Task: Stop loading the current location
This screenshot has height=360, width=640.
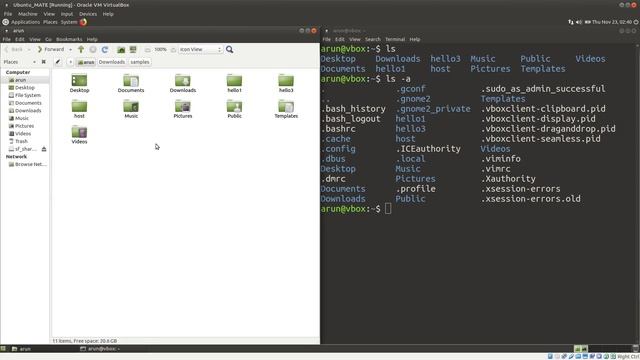Action: tap(93, 49)
